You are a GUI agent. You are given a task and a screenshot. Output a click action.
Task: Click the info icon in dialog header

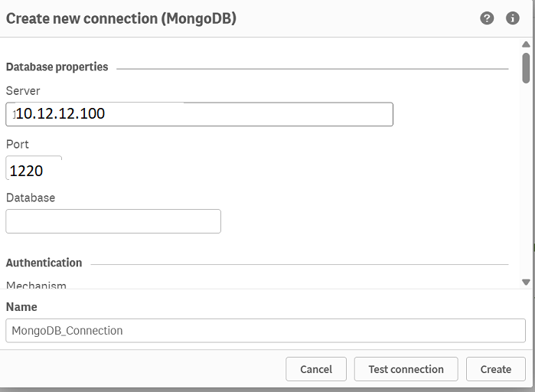click(513, 18)
